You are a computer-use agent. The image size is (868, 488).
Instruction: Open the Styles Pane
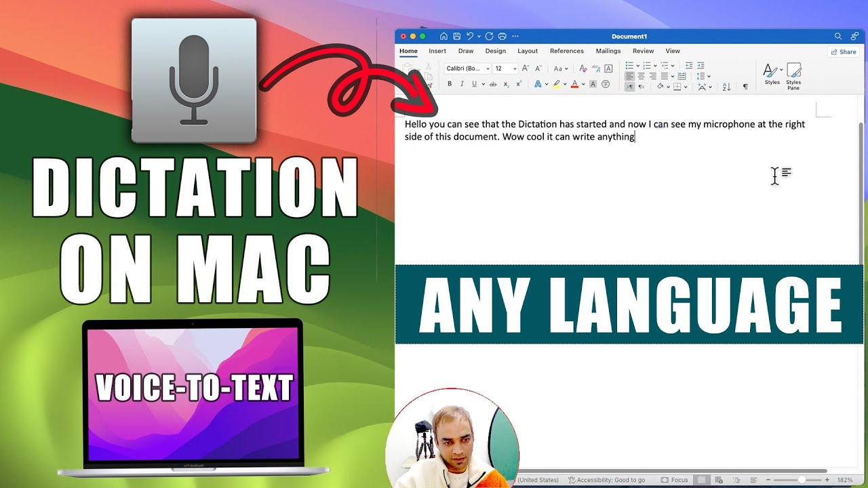[x=793, y=76]
